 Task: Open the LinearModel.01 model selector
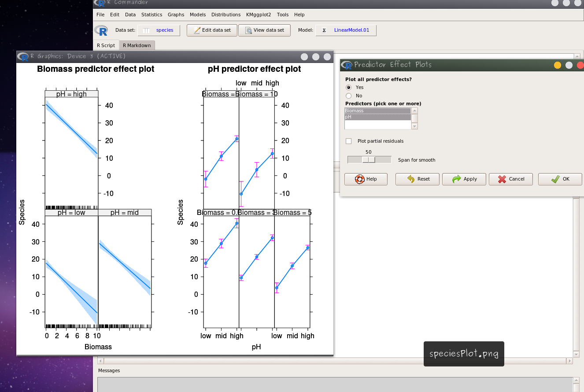coord(346,30)
